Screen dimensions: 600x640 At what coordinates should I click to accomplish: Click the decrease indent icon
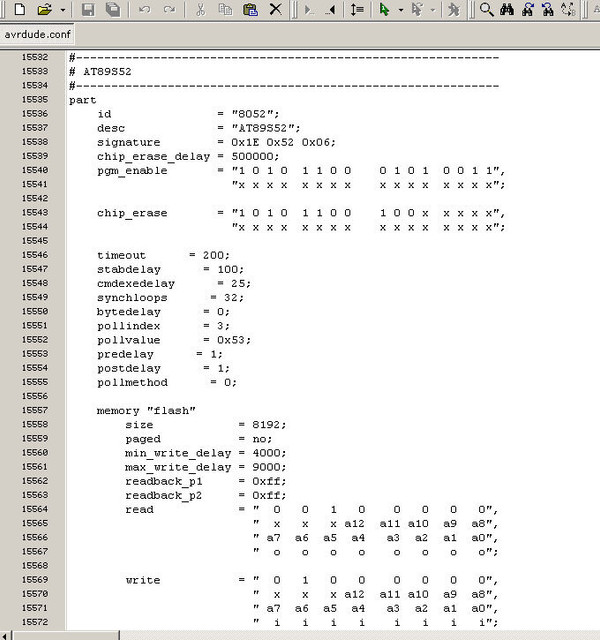click(331, 9)
